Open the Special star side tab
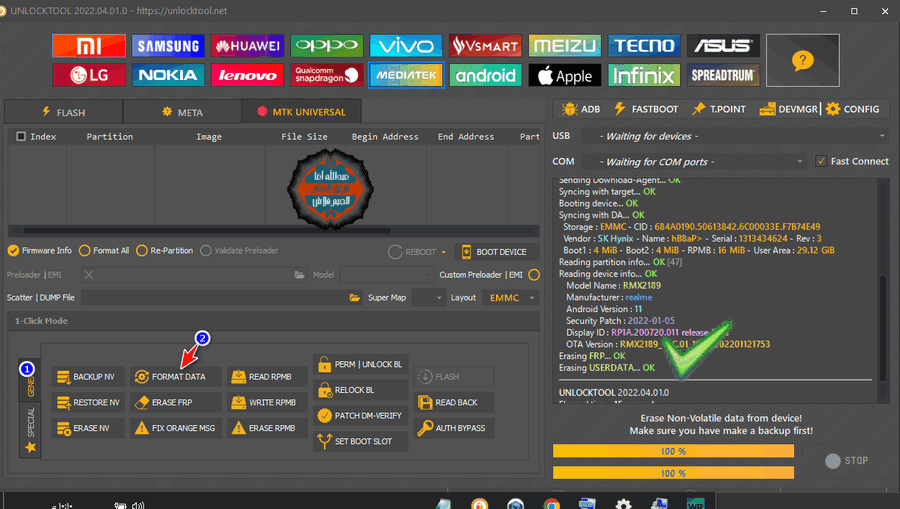900x509 pixels. [30, 430]
